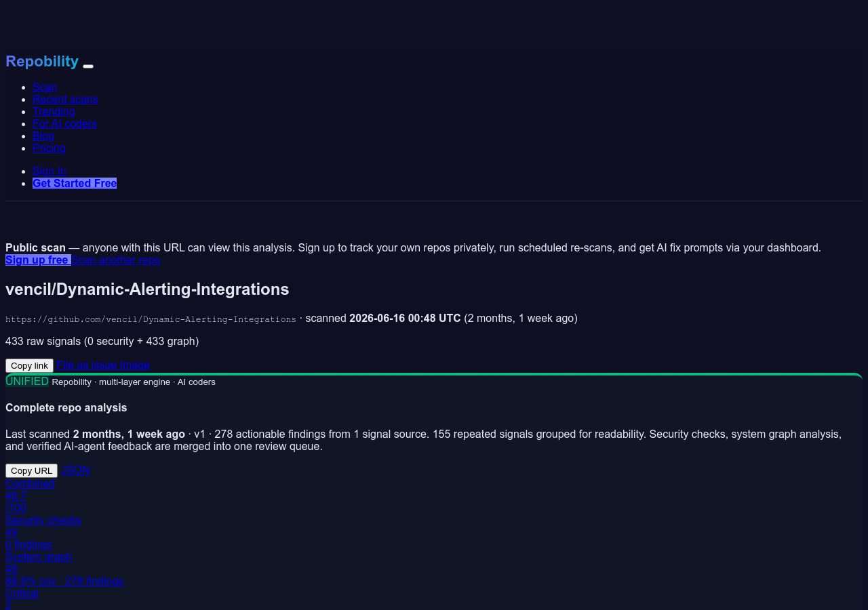The image size is (868, 610).
Task: Click the multi-layer engine subtitle text
Action: [134, 382]
